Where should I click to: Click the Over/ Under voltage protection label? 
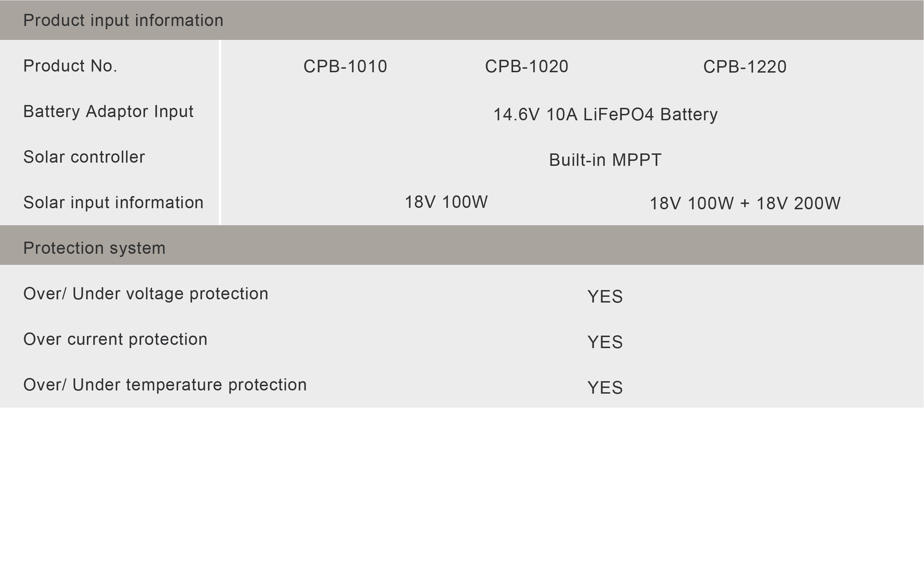pyautogui.click(x=146, y=294)
